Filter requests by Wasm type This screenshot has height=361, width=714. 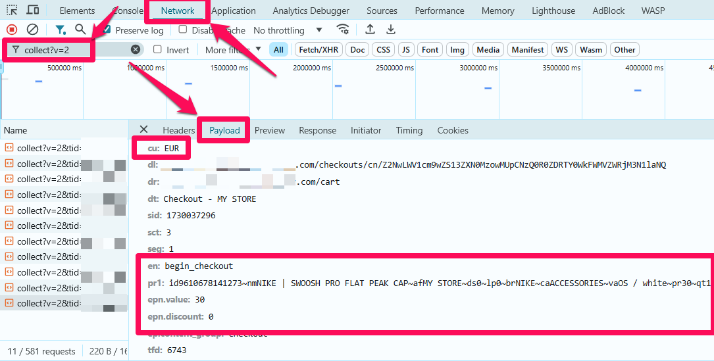coord(591,50)
